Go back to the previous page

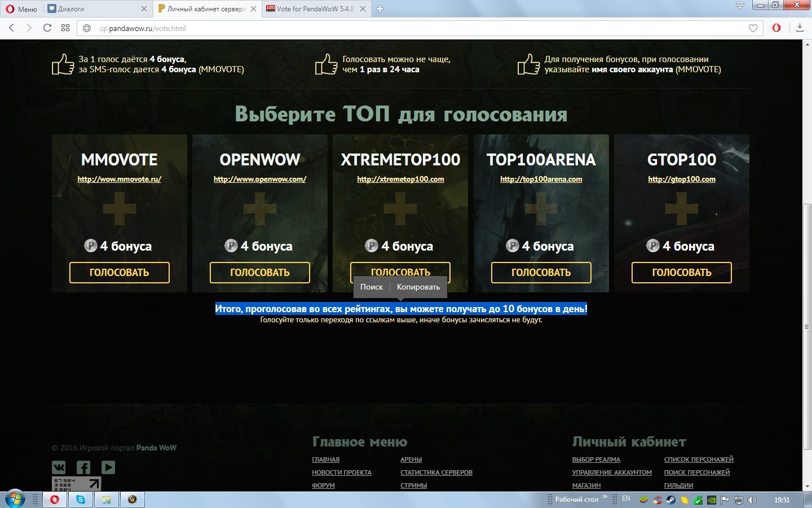11,28
